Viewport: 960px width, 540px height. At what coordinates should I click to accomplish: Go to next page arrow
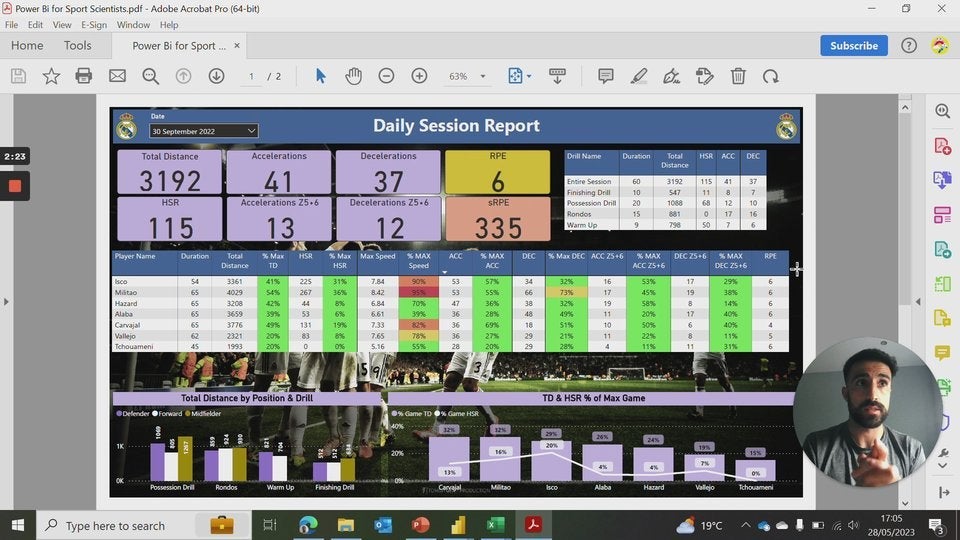pos(216,76)
